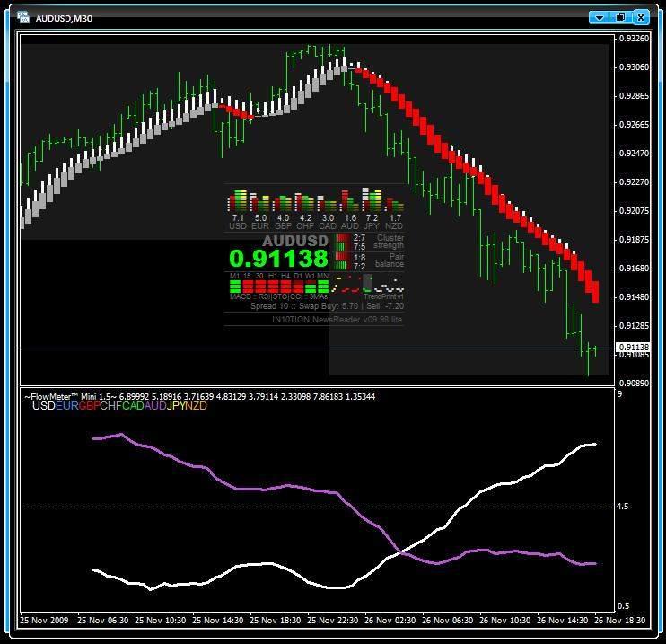The height and width of the screenshot is (644, 666).
Task: Click the 4.5 level label in FlowMeter subwindow
Action: [x=622, y=507]
